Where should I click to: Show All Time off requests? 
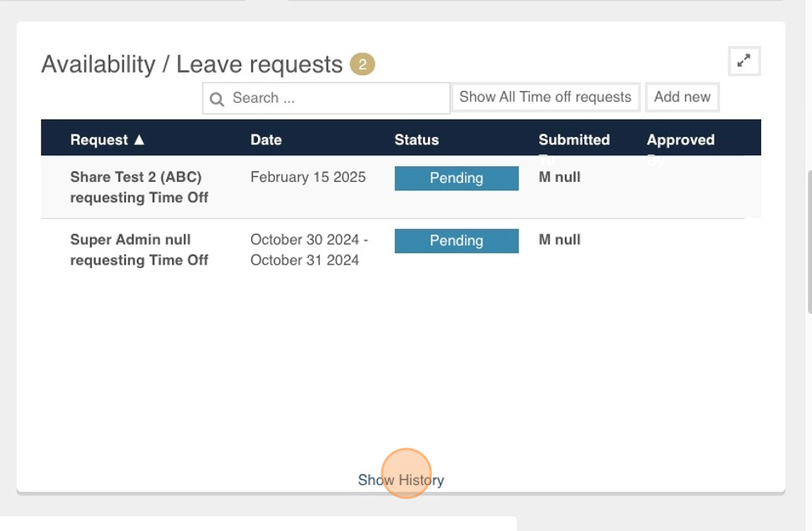coord(546,97)
